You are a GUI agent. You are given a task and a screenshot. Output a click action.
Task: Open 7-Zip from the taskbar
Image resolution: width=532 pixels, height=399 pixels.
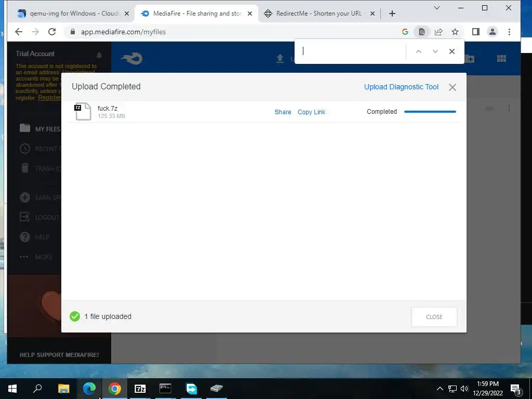click(x=140, y=389)
